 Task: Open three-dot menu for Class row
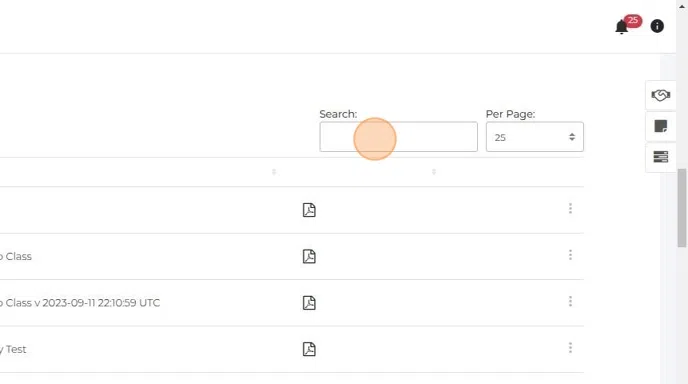point(570,255)
